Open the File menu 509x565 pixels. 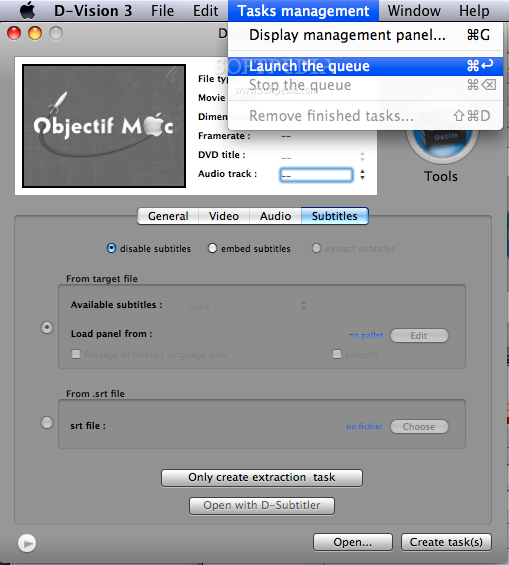pos(162,11)
